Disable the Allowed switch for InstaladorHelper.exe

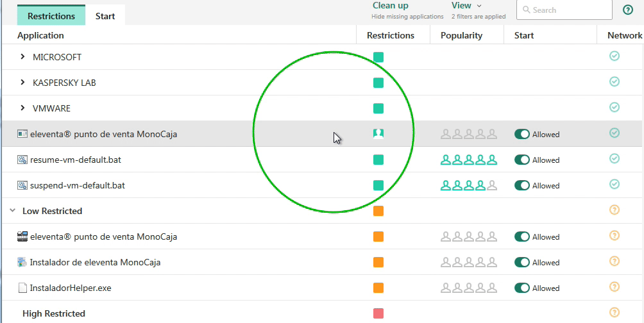[x=522, y=288]
